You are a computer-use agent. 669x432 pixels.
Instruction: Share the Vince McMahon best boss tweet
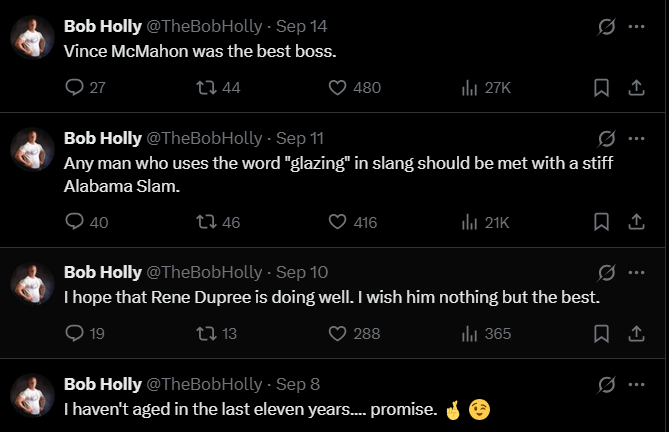point(635,88)
